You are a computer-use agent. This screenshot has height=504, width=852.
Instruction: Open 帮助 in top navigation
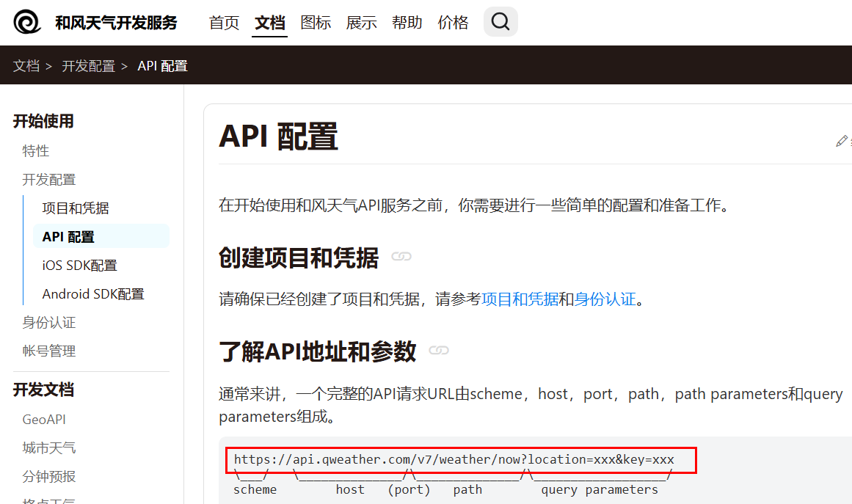point(407,23)
